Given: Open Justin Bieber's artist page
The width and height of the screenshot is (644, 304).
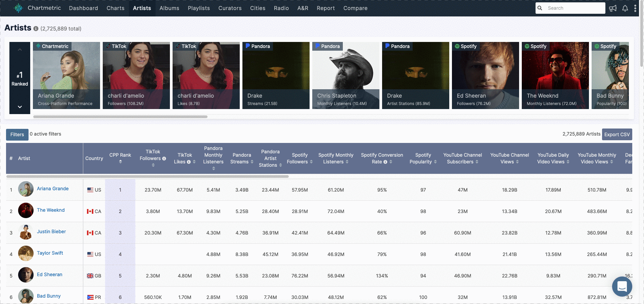Looking at the screenshot, I should click(x=51, y=232).
